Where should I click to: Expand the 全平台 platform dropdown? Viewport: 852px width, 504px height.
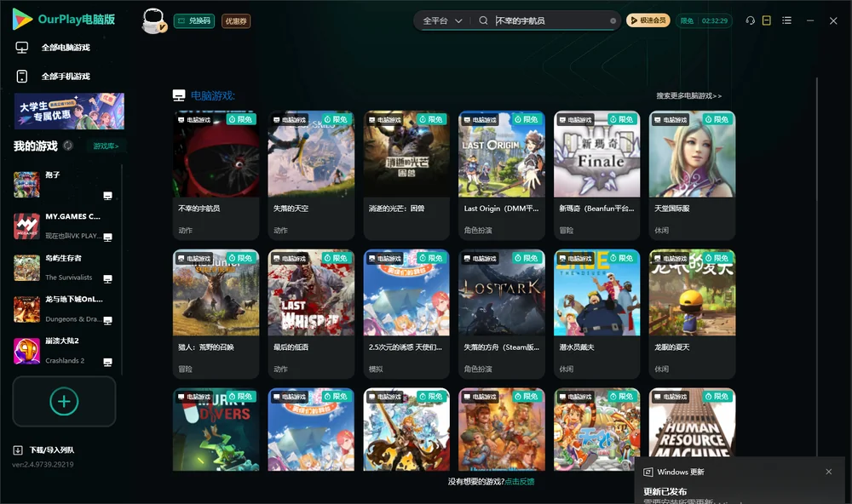click(442, 20)
